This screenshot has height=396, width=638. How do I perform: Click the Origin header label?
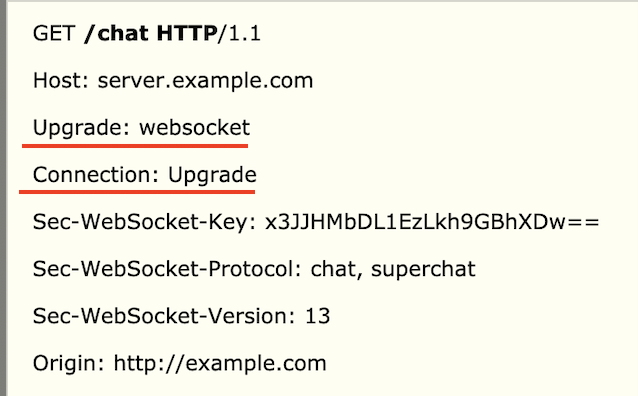tap(69, 364)
